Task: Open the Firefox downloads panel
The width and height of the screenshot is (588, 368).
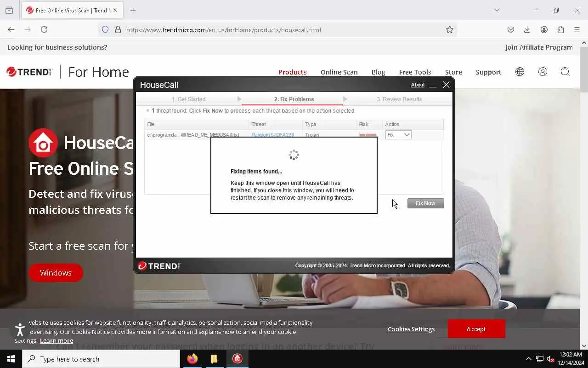Action: click(x=527, y=29)
